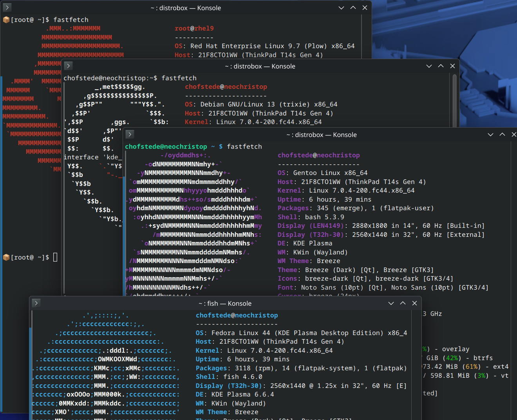Click the 'root@rhel9' header text
The height and width of the screenshot is (420, 517).
tap(194, 28)
